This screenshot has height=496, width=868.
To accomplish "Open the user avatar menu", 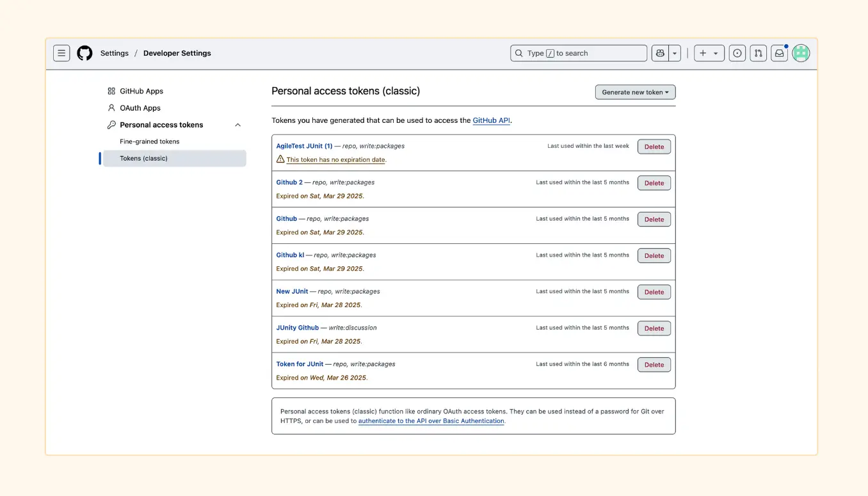I will pyautogui.click(x=801, y=53).
